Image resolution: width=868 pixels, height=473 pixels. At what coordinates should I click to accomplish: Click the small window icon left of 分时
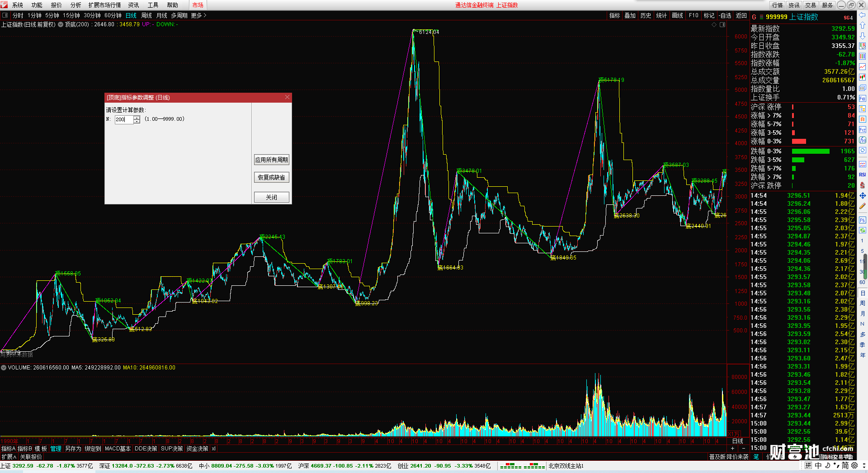tap(5, 15)
